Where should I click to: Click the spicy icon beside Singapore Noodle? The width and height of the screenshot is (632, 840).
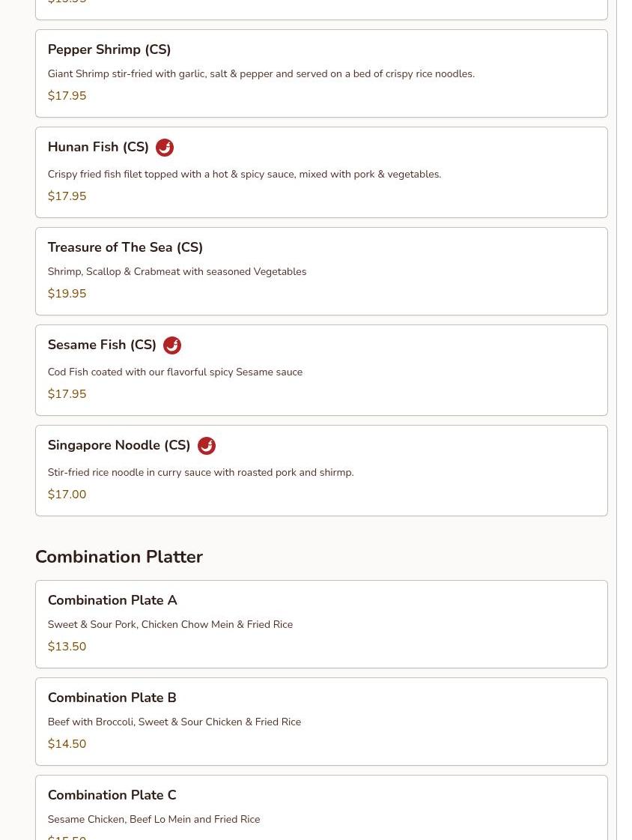pos(207,446)
